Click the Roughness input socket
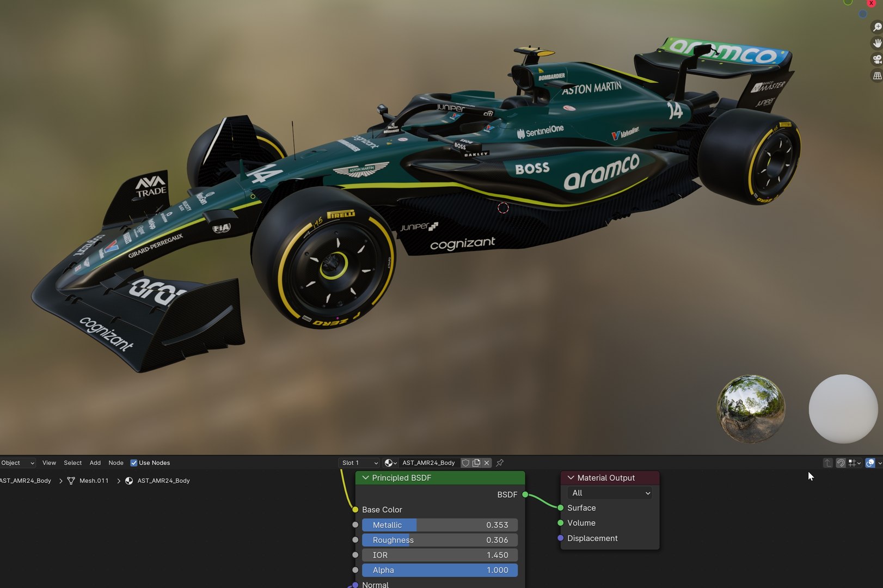 point(355,540)
